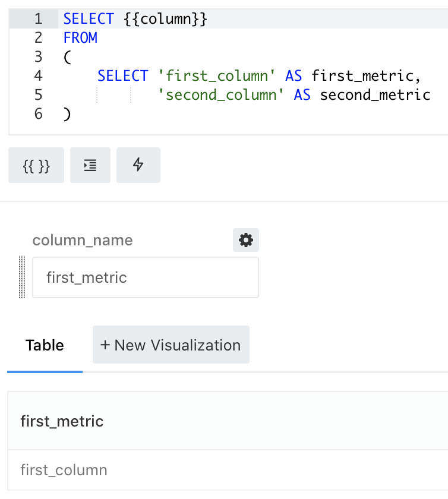Click line number 2 in the gutter
Screen dimensions: 448x499
coord(38,37)
